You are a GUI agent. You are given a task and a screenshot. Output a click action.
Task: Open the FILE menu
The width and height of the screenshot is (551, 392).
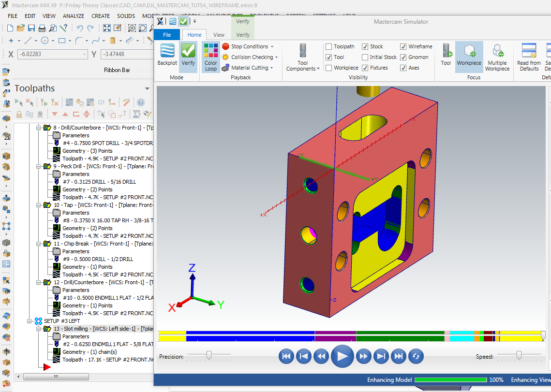(13, 16)
